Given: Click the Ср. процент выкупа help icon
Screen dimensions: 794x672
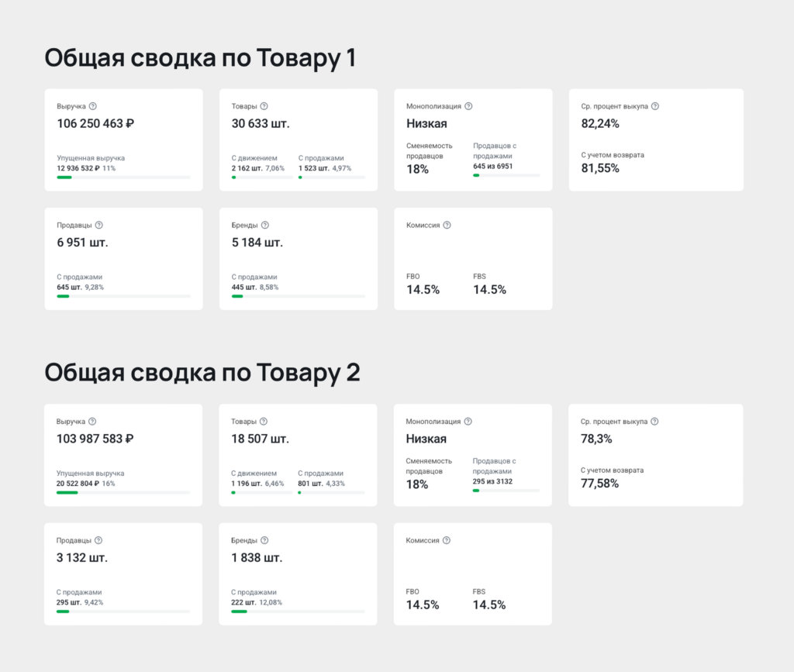Looking at the screenshot, I should click(x=657, y=106).
